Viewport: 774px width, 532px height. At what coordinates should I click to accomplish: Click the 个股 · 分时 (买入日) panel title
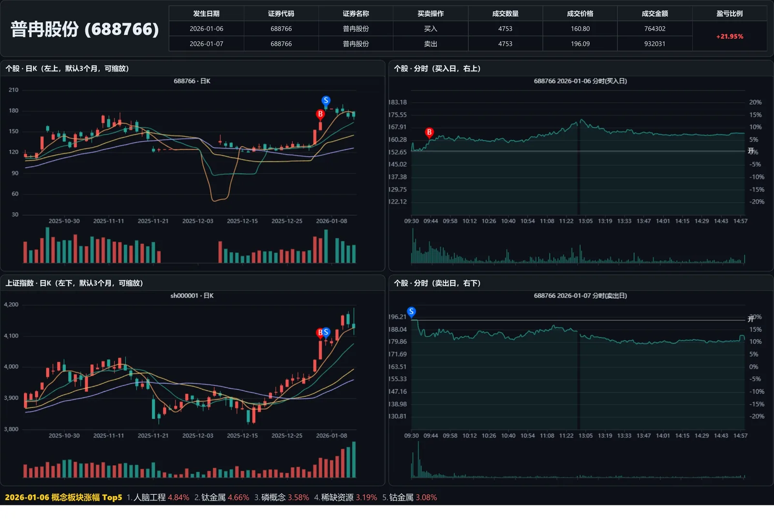coord(437,68)
